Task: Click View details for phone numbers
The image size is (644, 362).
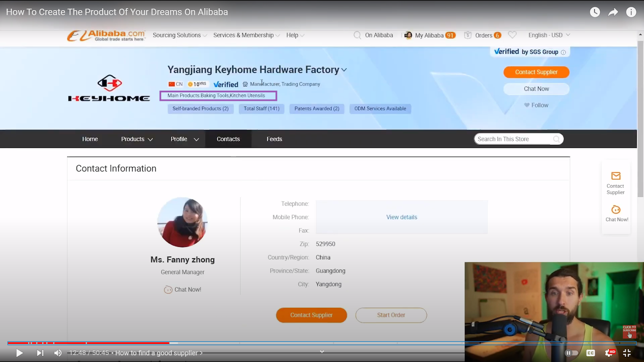Action: coord(402,217)
